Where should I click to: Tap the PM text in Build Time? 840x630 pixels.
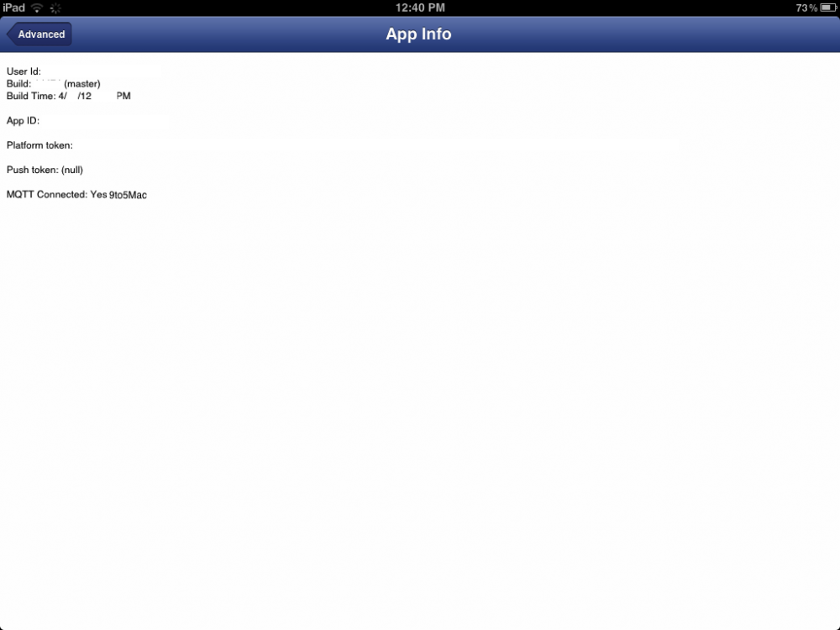pyautogui.click(x=123, y=96)
